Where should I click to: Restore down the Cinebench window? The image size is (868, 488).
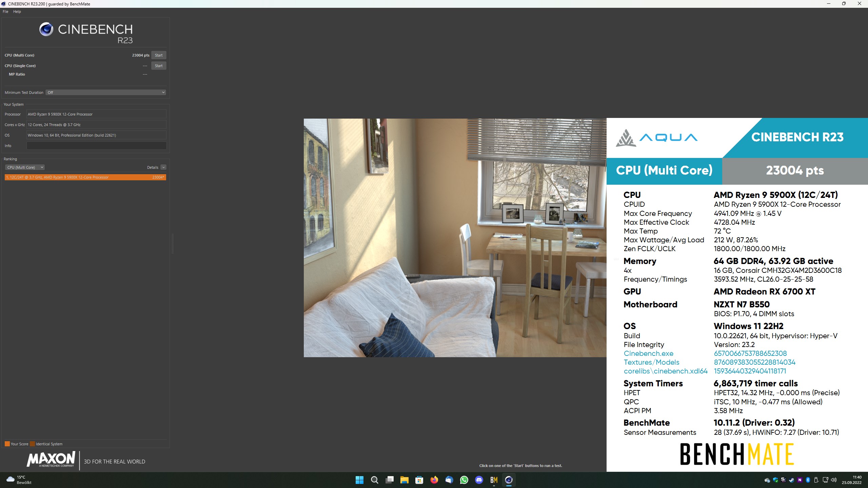844,4
